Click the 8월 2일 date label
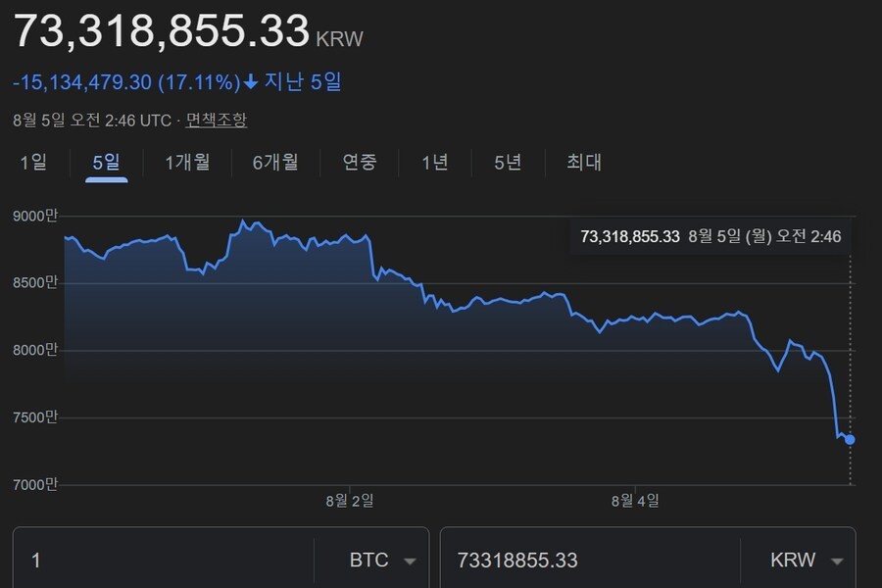This screenshot has height=588, width=882. pos(350,501)
